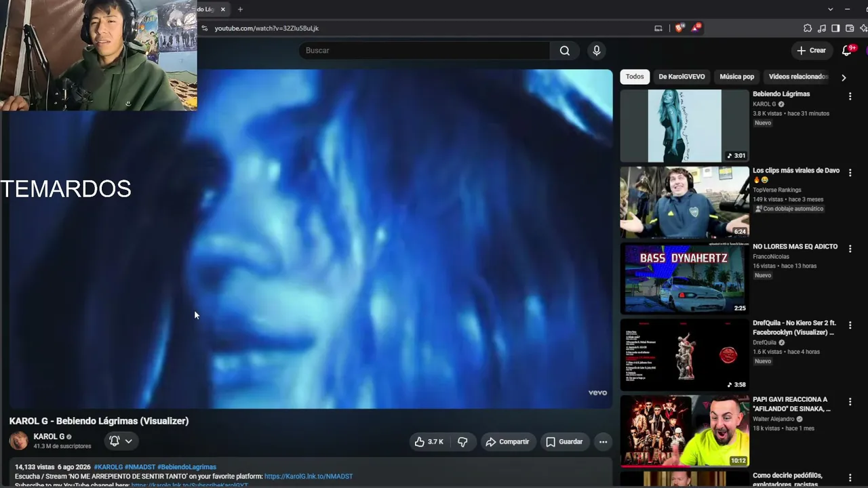Click the NO LLORES MAS EQ ADICTO title
Screen dimensions: 868x488
(x=795, y=247)
